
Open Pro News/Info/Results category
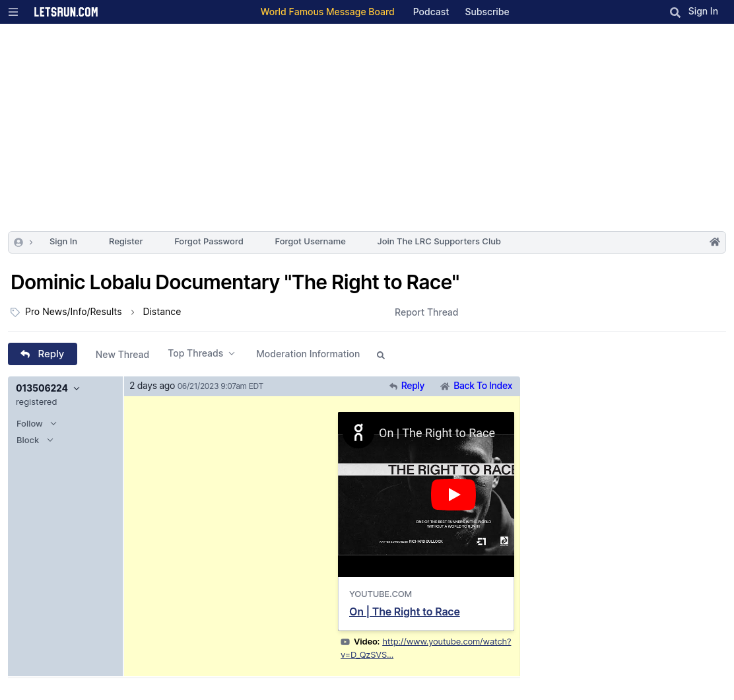73,312
